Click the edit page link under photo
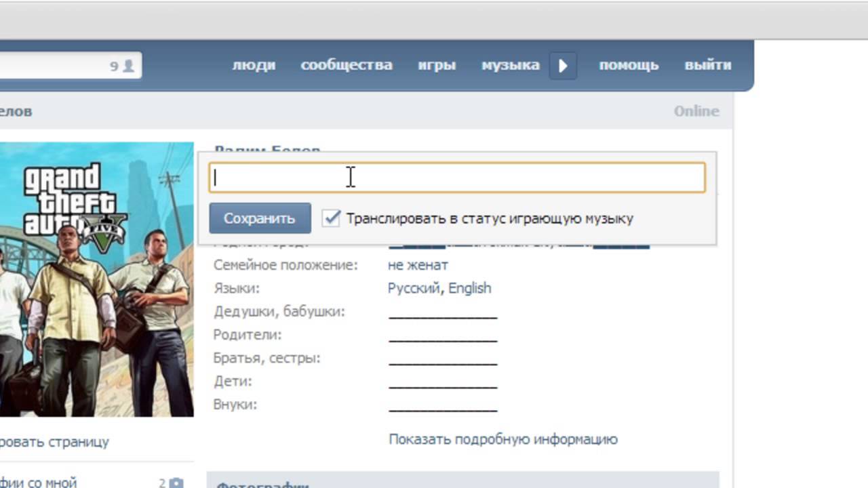 54,442
